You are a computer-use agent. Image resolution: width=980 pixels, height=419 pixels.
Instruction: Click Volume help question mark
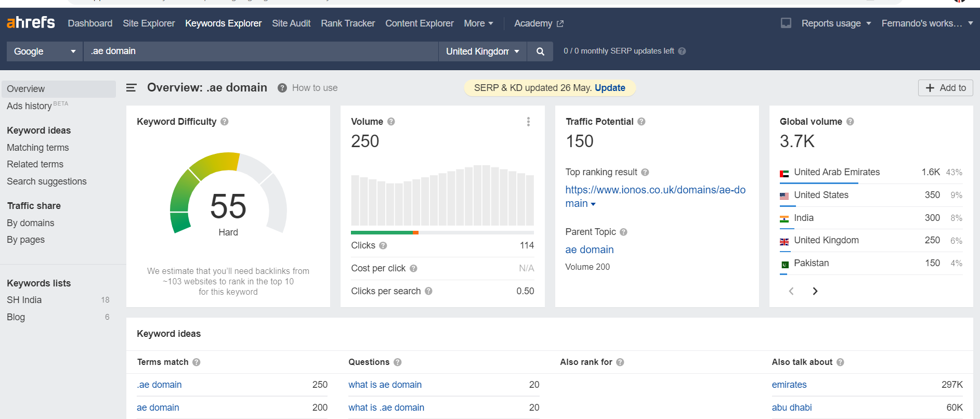tap(391, 122)
